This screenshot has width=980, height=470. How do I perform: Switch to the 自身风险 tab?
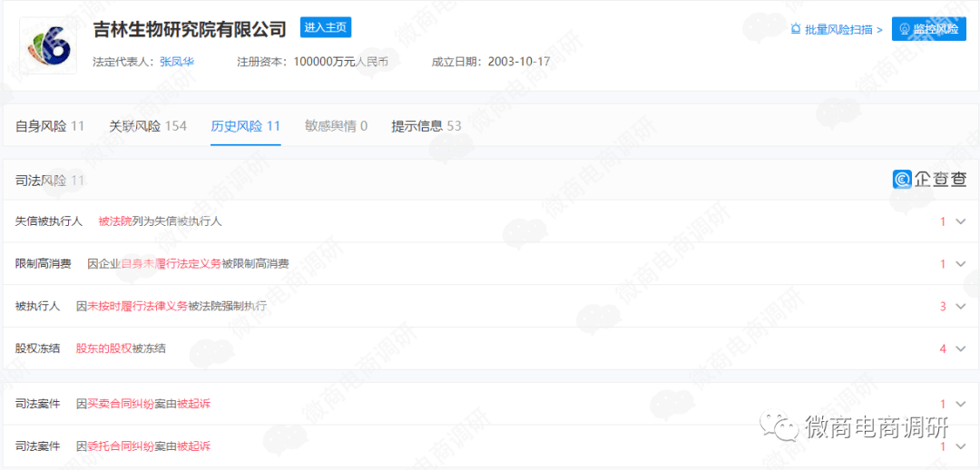[49, 126]
